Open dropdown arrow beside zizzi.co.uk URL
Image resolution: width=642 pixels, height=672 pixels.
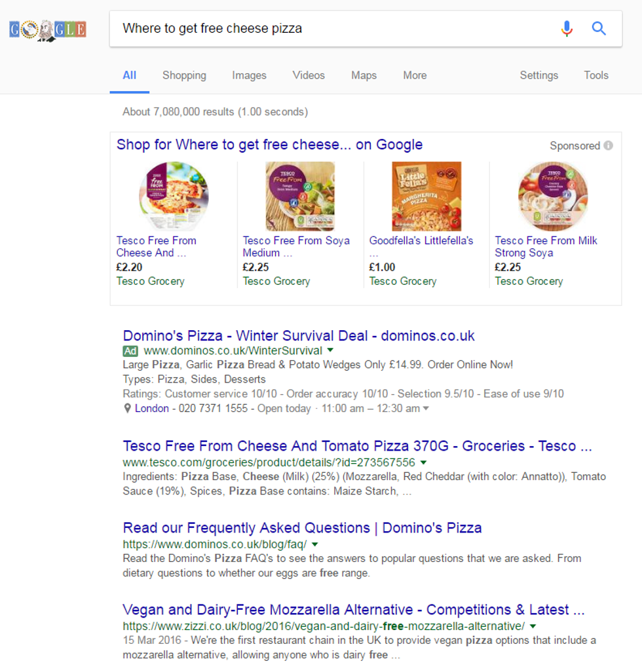tap(533, 626)
